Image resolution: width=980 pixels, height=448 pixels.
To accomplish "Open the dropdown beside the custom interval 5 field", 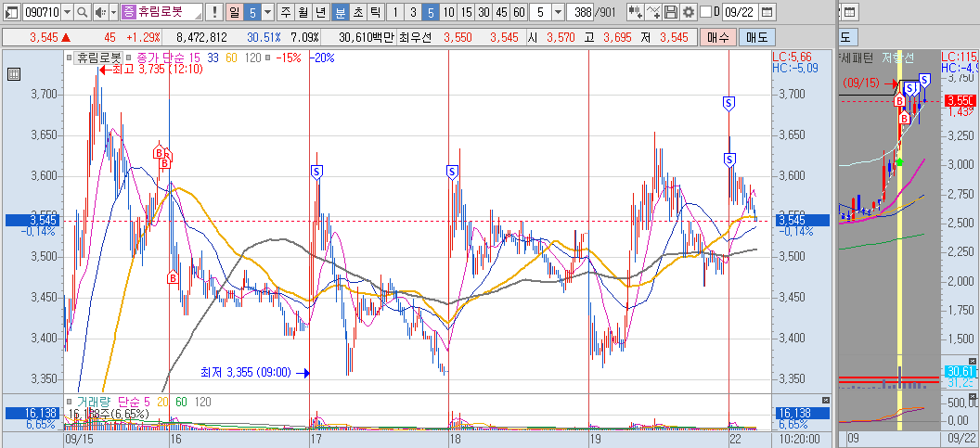I will [558, 12].
